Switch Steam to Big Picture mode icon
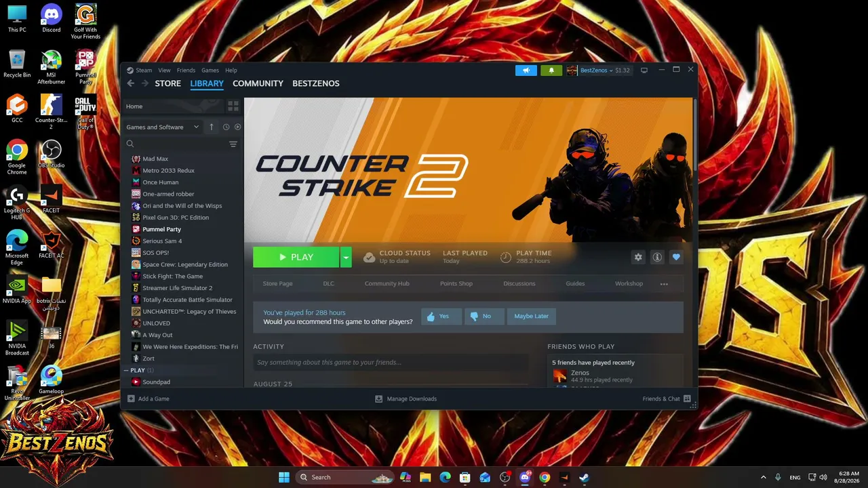The image size is (868, 488). point(644,70)
